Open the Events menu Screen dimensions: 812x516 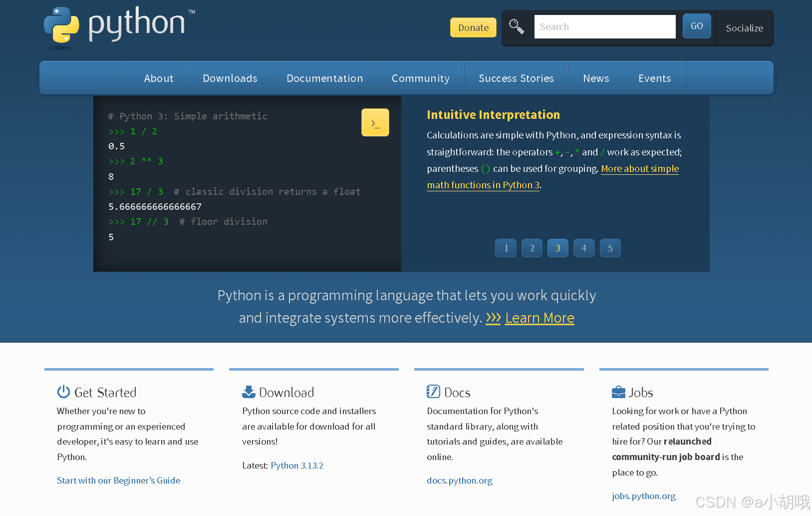[655, 78]
